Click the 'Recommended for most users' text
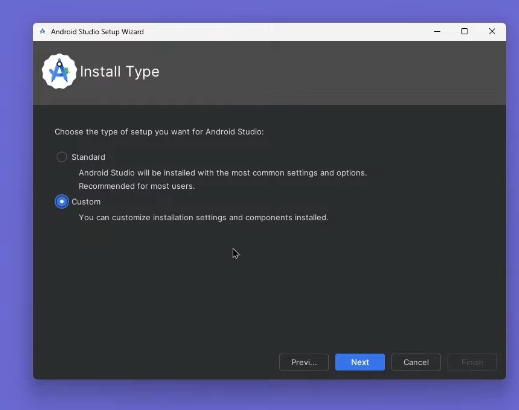 (137, 186)
